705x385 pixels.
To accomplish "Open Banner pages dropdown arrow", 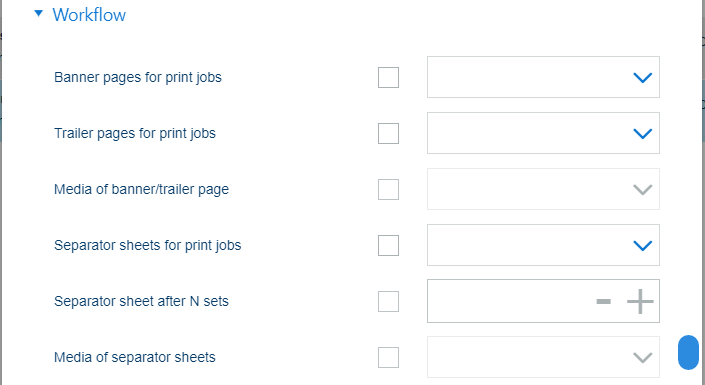I will click(x=643, y=78).
